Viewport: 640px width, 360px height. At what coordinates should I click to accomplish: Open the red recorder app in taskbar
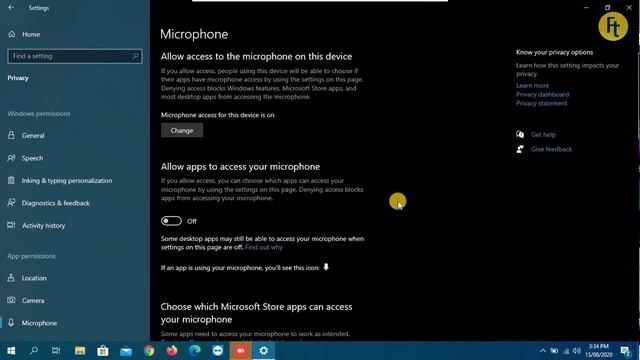click(240, 351)
